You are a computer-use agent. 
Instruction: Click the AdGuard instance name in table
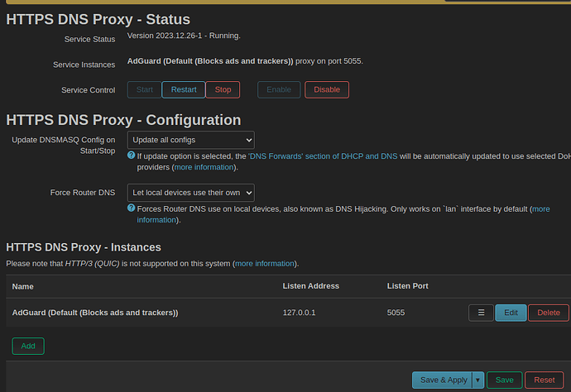pyautogui.click(x=95, y=313)
